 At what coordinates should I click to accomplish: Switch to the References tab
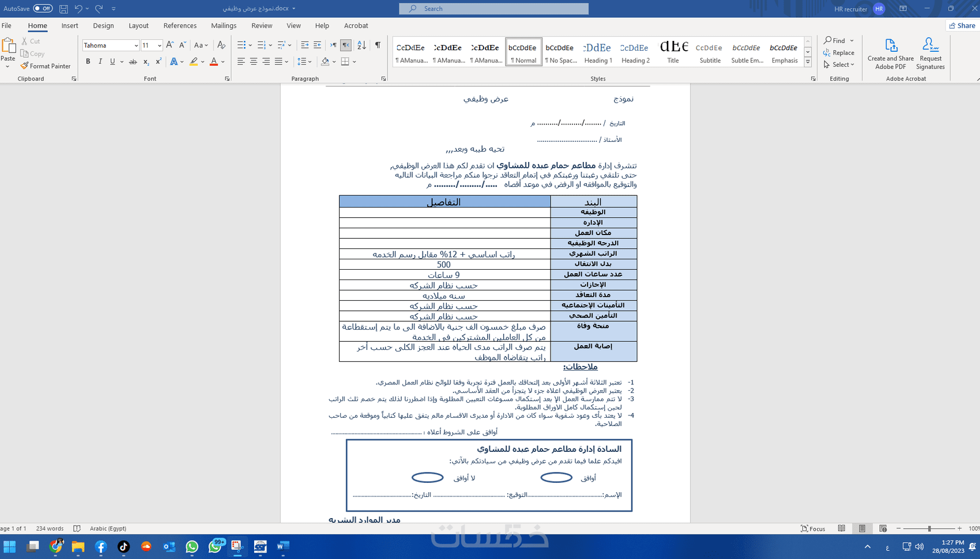click(180, 25)
